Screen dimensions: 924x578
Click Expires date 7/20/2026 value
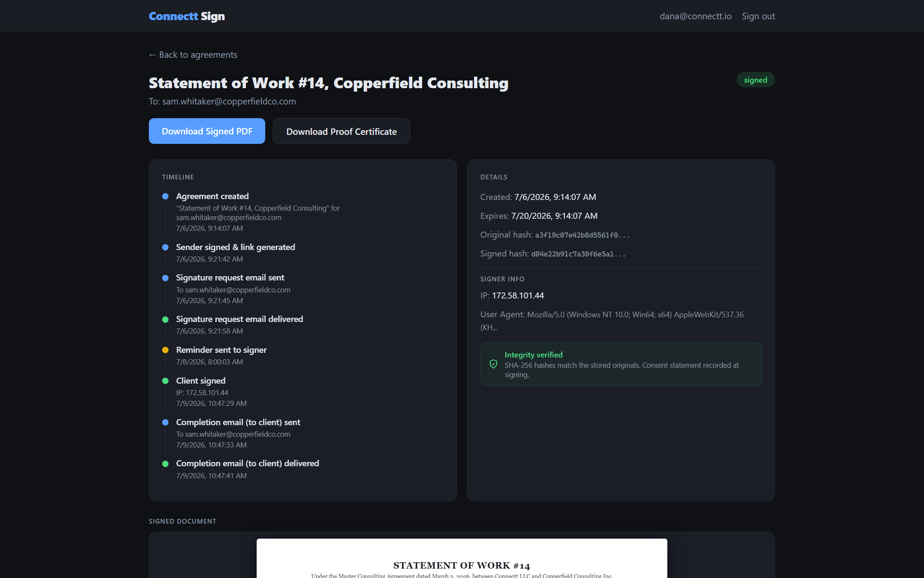pyautogui.click(x=554, y=216)
